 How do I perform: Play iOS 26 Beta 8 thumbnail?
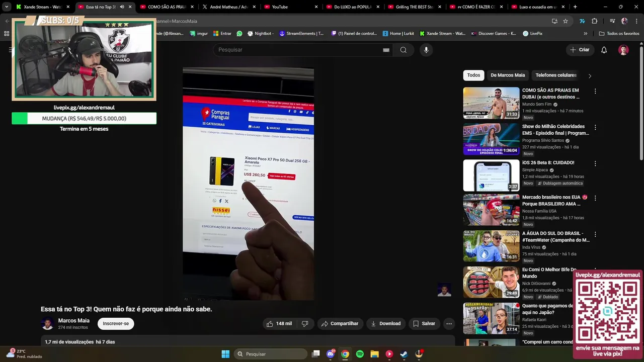pos(491,175)
